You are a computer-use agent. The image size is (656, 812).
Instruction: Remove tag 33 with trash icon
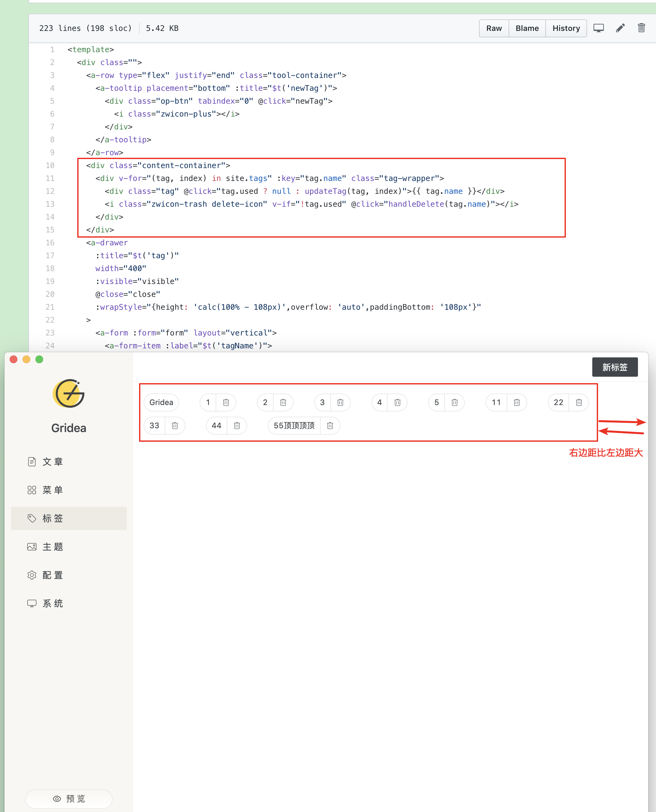coord(174,426)
